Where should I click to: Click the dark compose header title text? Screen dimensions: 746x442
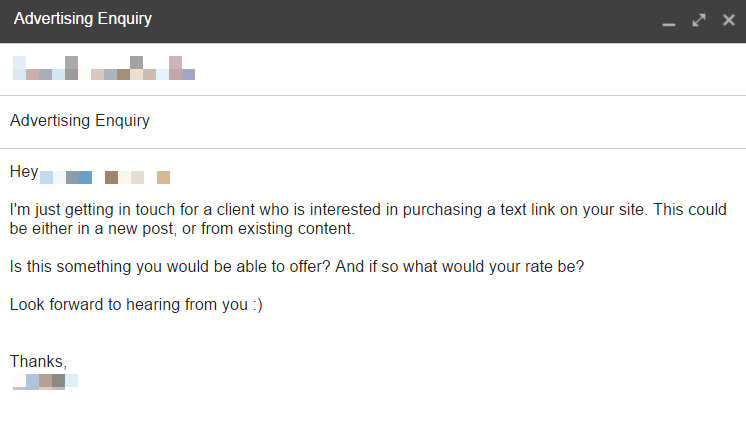tap(83, 19)
